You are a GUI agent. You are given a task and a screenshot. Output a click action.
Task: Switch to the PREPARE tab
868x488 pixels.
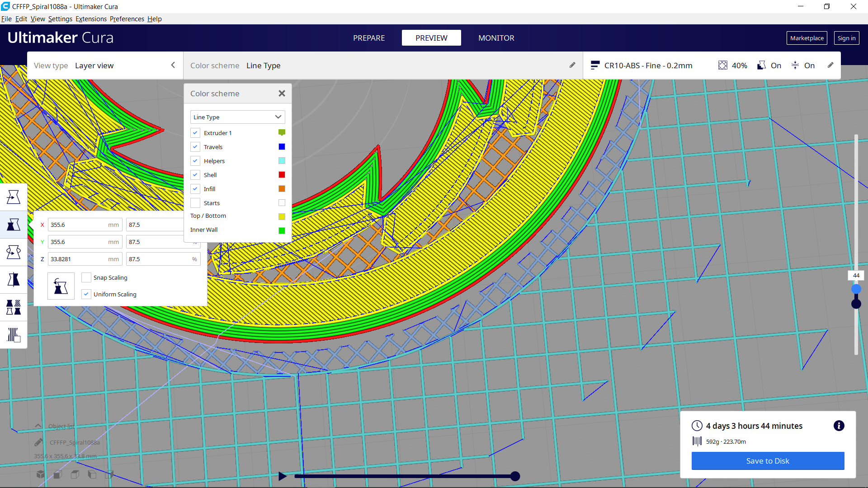point(369,38)
